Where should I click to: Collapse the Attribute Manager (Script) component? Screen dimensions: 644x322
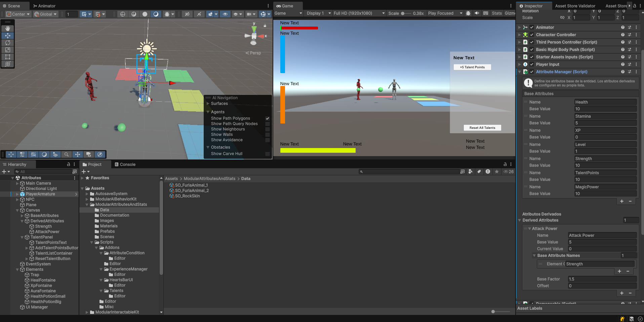[x=519, y=72]
